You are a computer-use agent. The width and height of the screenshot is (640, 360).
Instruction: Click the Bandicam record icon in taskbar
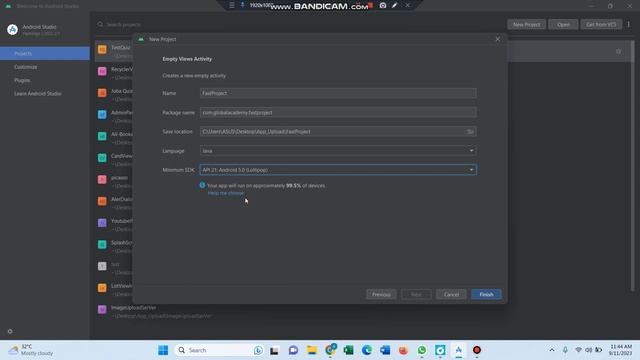click(477, 350)
